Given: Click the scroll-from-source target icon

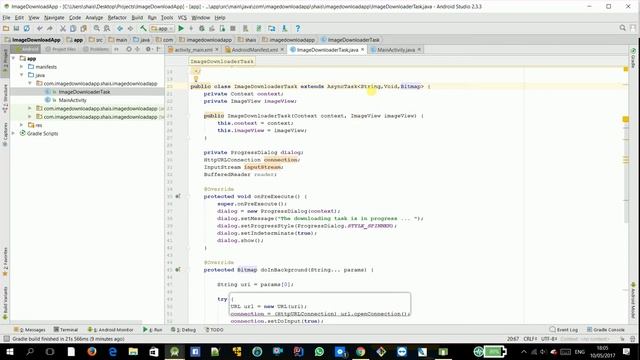Looking at the screenshot, I should tap(129, 49).
